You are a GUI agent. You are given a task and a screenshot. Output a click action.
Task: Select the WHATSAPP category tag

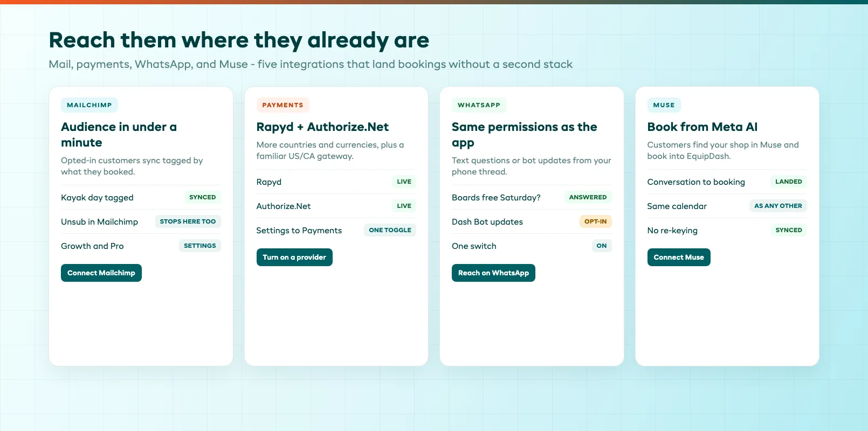tap(479, 105)
